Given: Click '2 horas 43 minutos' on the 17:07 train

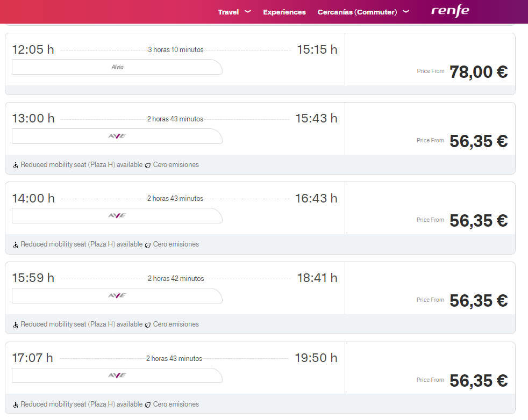Looking at the screenshot, I should coord(174,358).
